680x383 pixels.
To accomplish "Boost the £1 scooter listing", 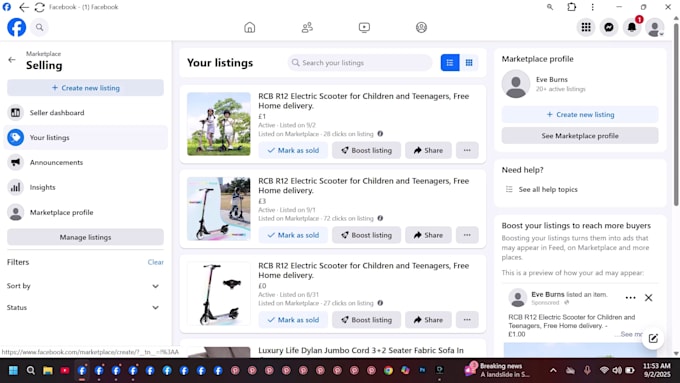I will point(366,150).
